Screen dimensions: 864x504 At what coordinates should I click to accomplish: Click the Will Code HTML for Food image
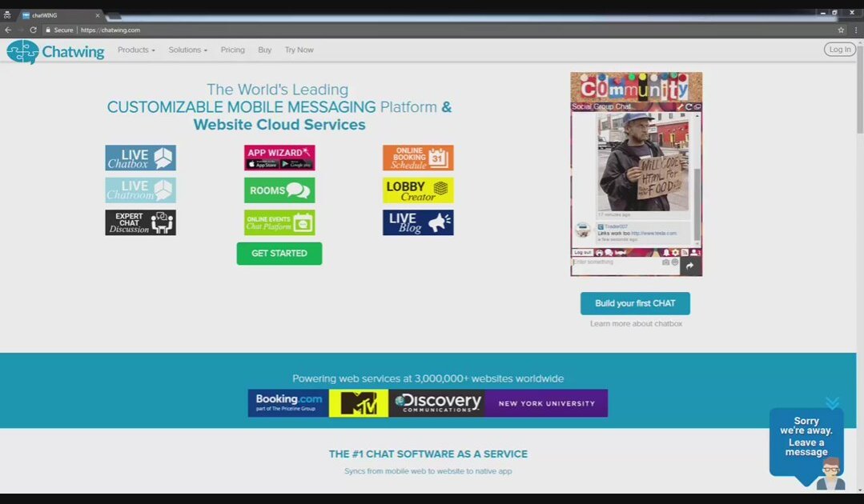tap(642, 162)
